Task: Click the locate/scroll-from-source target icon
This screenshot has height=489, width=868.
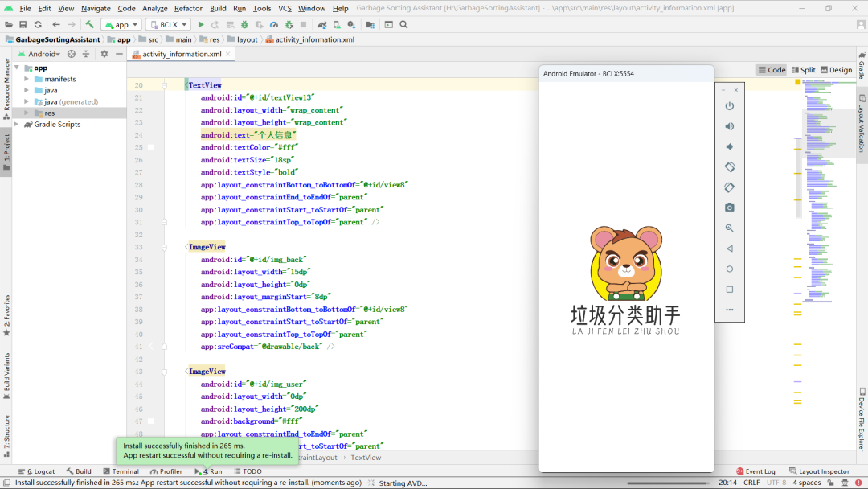Action: pyautogui.click(x=72, y=54)
